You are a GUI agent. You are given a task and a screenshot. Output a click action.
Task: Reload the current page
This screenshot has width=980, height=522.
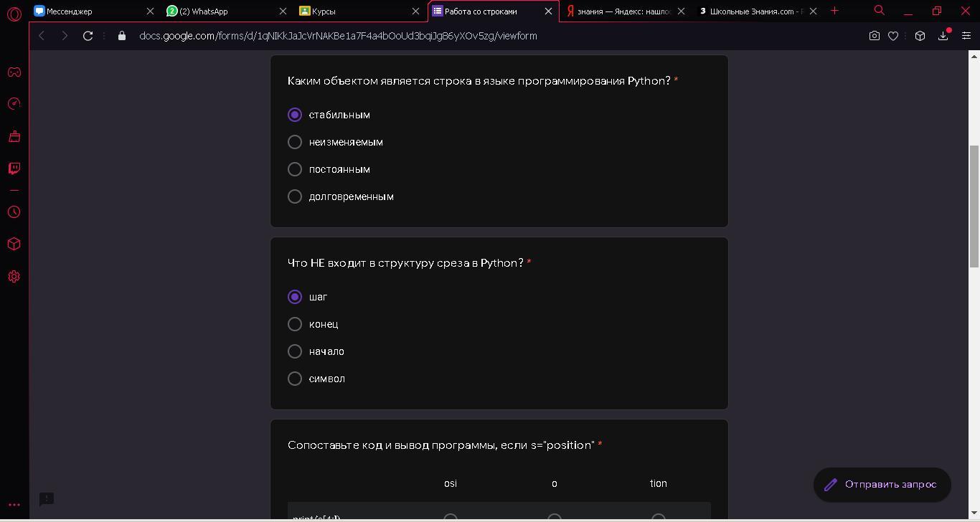[x=88, y=36]
